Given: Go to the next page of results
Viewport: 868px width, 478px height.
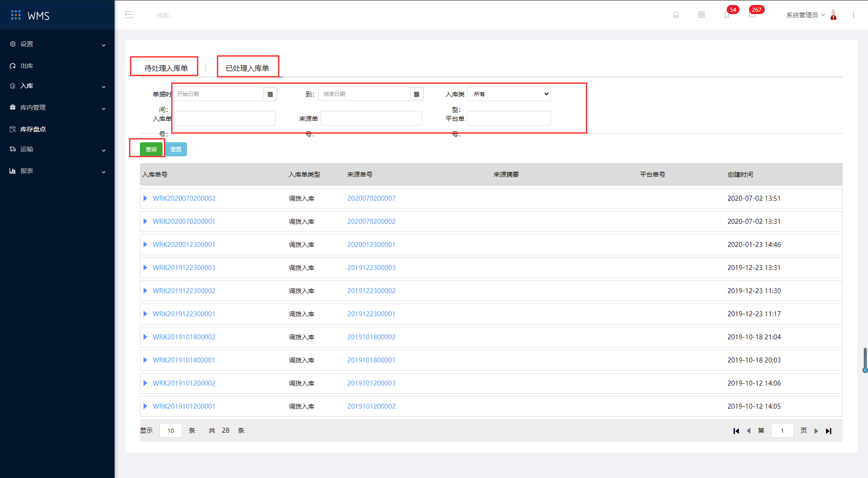Looking at the screenshot, I should (x=816, y=431).
